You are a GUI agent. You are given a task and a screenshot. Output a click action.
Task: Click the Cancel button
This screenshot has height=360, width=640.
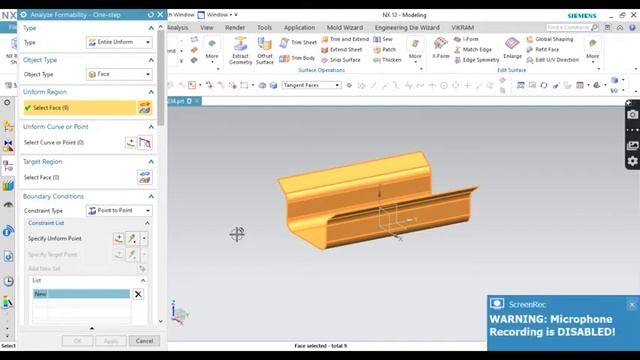coord(144,341)
